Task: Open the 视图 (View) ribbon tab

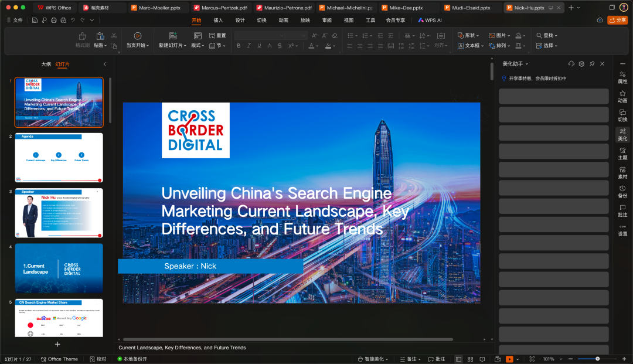Action: pyautogui.click(x=348, y=20)
